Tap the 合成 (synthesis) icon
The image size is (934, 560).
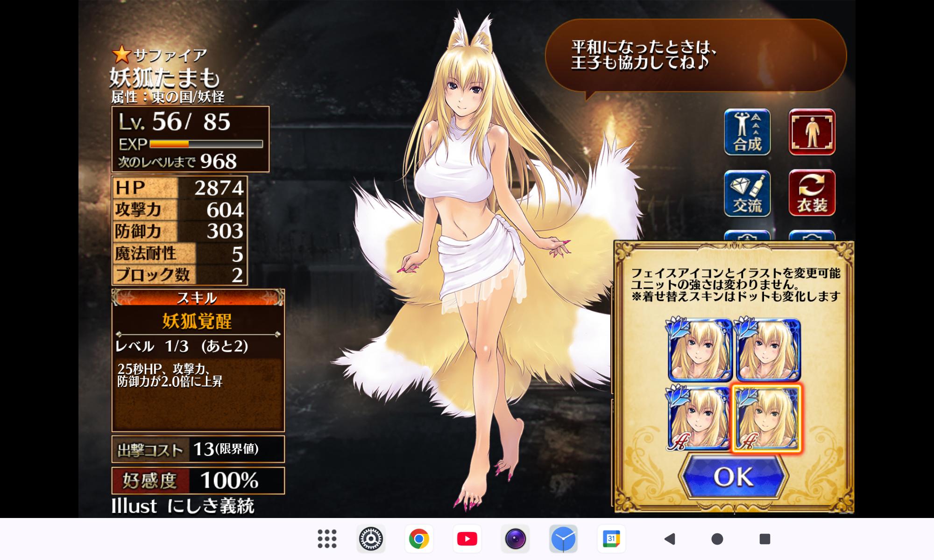747,132
